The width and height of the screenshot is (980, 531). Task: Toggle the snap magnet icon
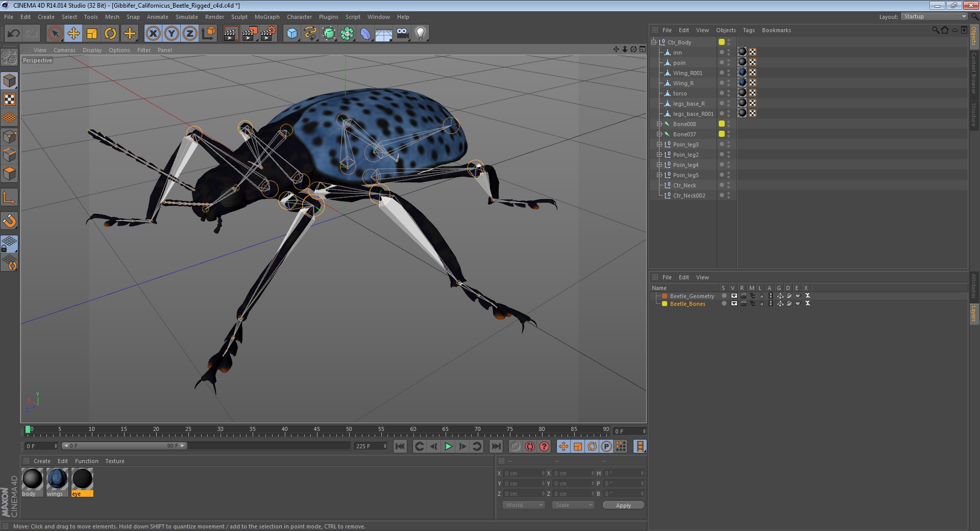10,221
